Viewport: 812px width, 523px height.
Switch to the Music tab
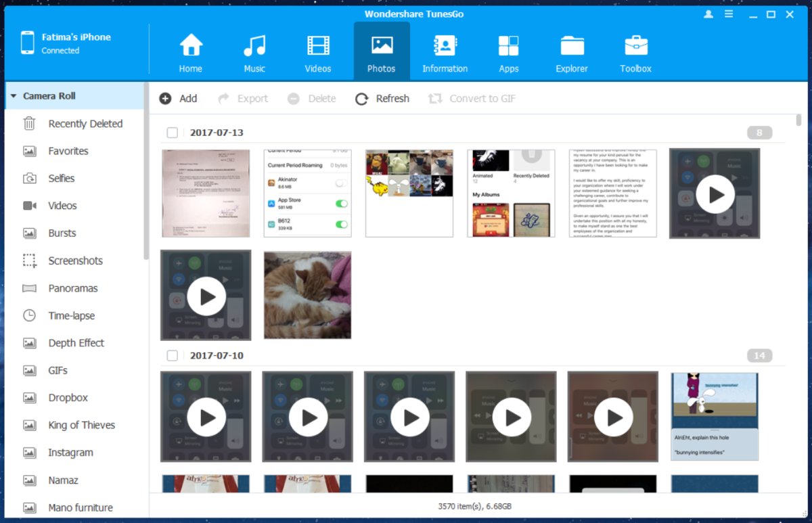[254, 53]
